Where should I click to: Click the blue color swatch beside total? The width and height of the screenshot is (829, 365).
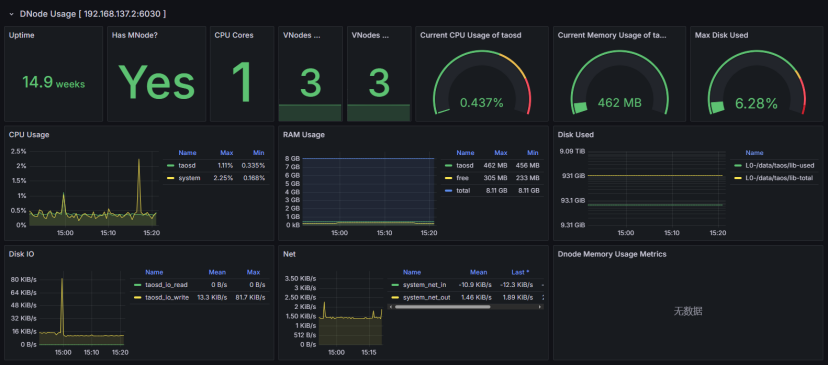pos(448,191)
